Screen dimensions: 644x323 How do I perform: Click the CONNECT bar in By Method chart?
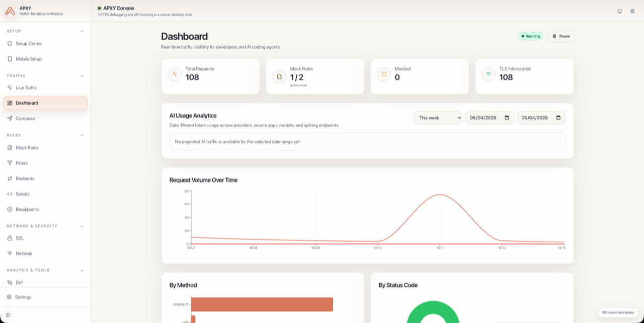tap(262, 304)
